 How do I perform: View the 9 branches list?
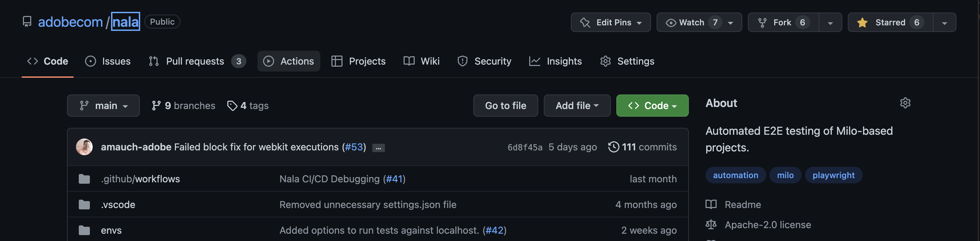coord(183,106)
